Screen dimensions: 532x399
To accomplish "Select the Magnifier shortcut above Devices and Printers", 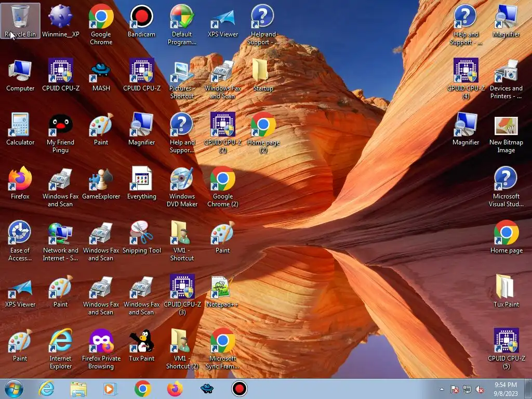I will (506, 21).
